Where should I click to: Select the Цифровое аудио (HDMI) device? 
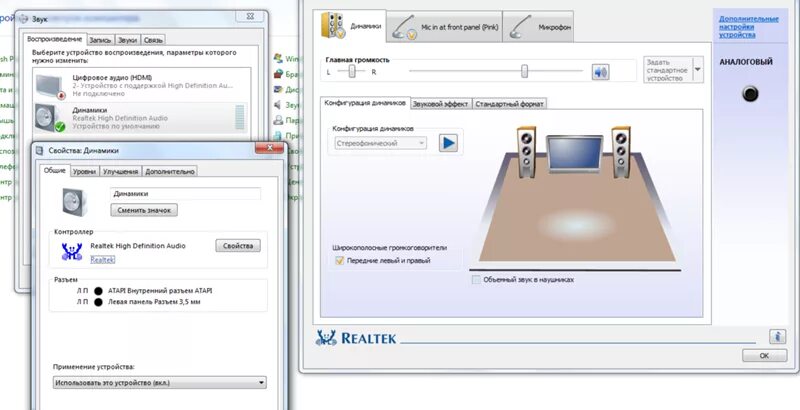[x=141, y=85]
